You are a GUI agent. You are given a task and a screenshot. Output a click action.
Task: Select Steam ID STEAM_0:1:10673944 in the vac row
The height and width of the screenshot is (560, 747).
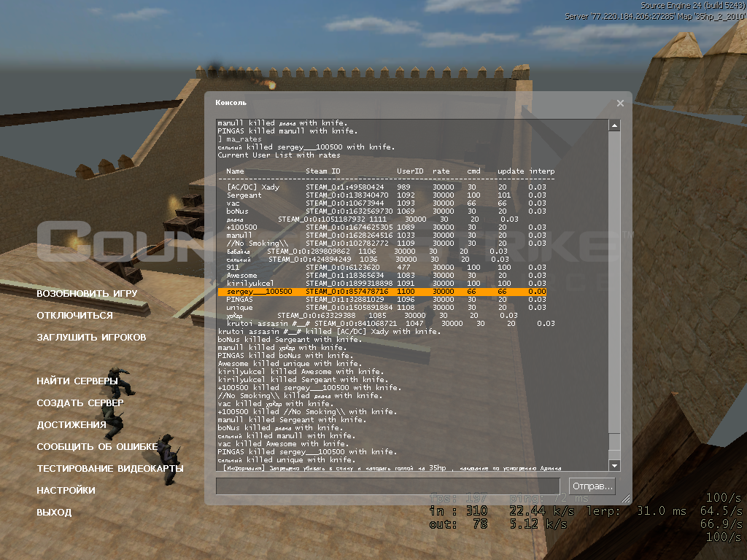pyautogui.click(x=345, y=203)
